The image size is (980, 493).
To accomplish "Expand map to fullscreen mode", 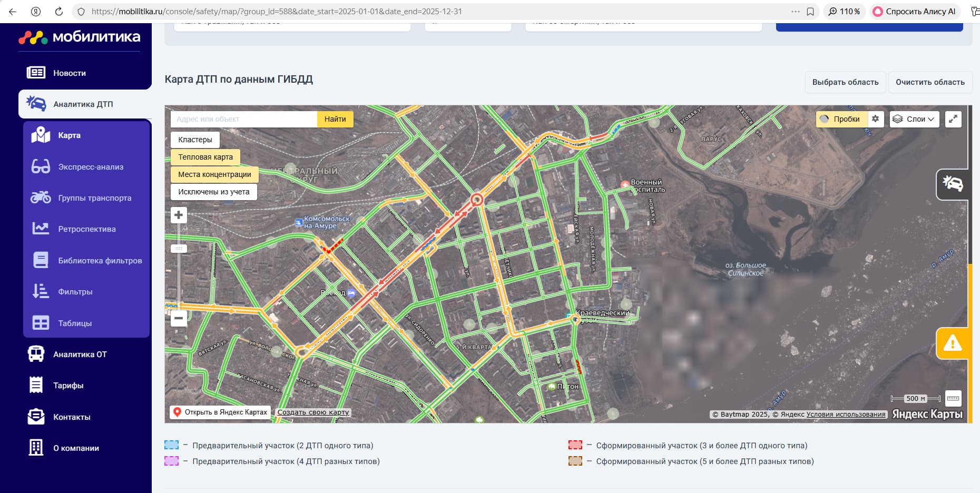I will (x=953, y=119).
